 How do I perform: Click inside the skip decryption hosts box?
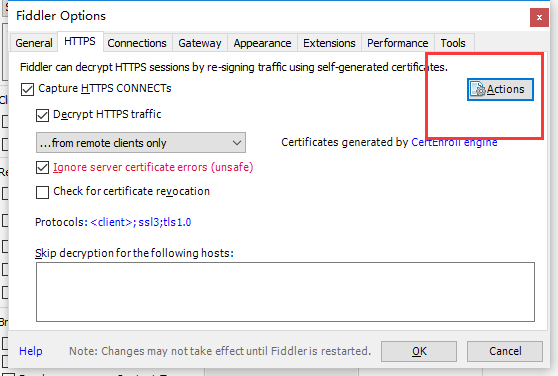(285, 292)
